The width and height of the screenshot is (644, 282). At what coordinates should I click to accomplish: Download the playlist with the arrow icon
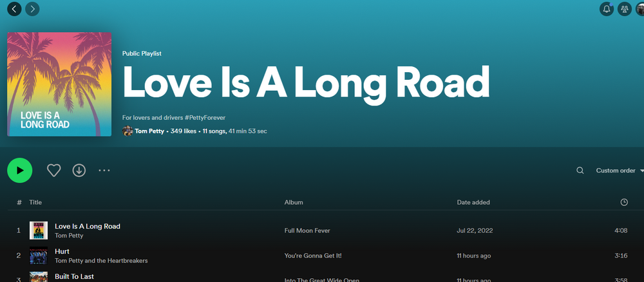[79, 171]
